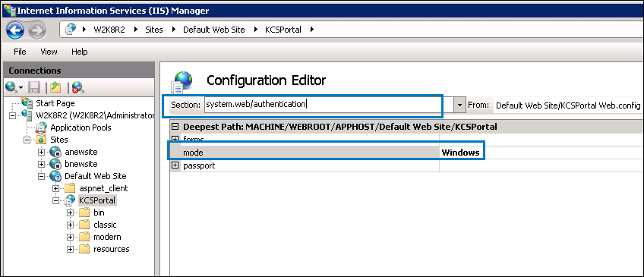Click the Create New Connection toolbar icon
Image resolution: width=644 pixels, height=277 pixels.
11,87
